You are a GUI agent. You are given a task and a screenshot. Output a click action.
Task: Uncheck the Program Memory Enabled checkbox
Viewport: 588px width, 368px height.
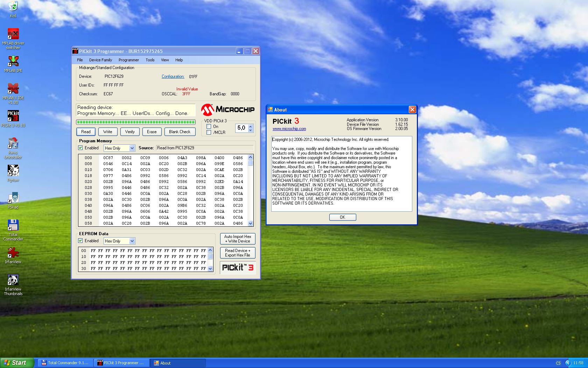pos(80,148)
